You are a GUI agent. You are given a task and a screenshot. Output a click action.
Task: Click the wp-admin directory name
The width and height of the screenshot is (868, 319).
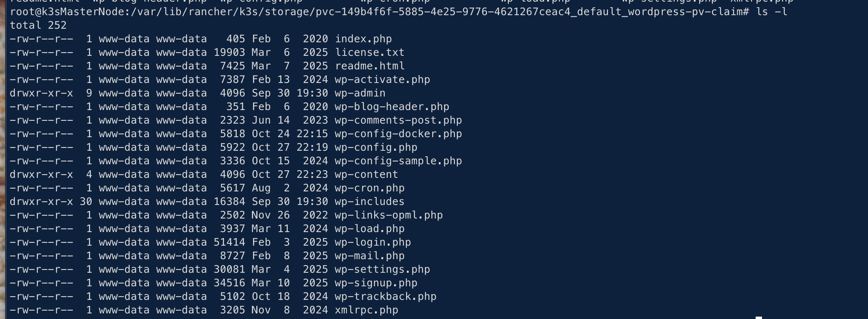360,93
